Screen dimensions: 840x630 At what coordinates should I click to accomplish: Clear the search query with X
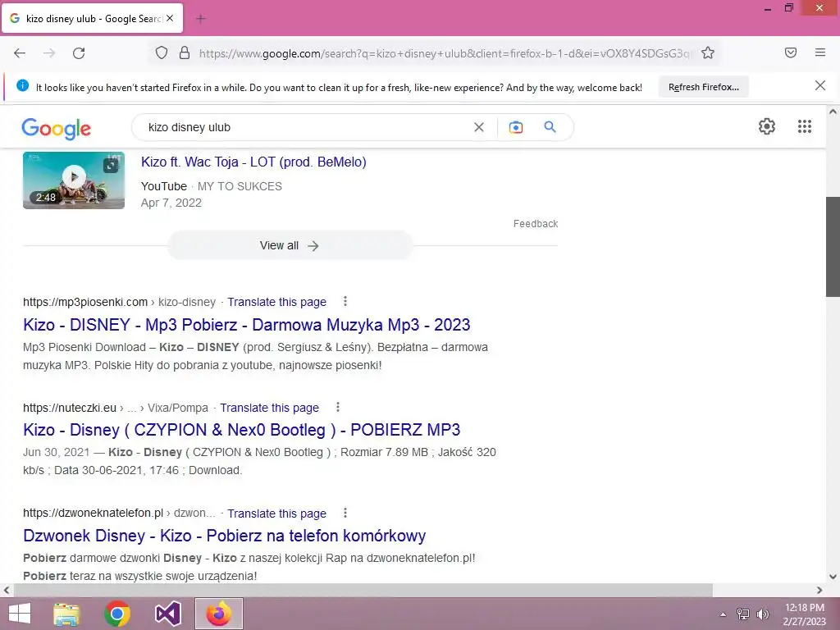[479, 127]
